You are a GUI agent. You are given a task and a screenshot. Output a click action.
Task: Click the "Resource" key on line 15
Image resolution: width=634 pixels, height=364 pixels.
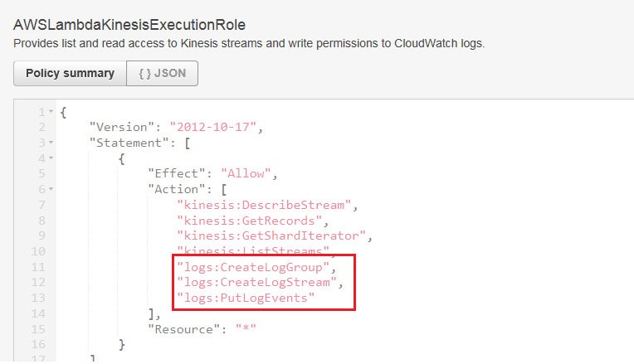tap(183, 329)
